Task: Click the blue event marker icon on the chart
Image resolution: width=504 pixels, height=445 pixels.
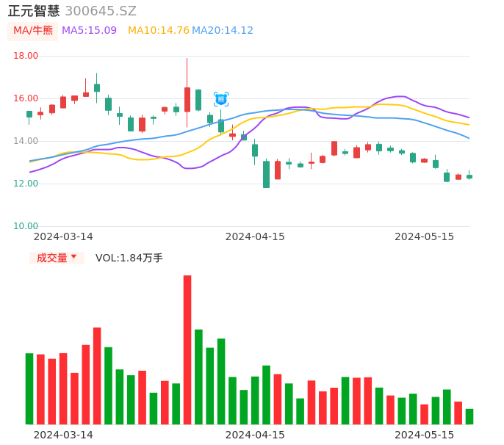Action: pyautogui.click(x=221, y=99)
